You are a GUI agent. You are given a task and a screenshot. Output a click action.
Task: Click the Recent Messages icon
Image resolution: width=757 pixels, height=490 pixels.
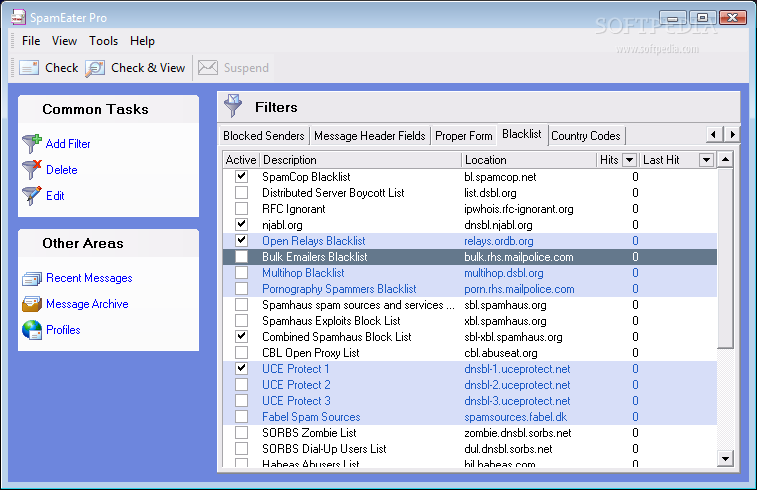[32, 279]
